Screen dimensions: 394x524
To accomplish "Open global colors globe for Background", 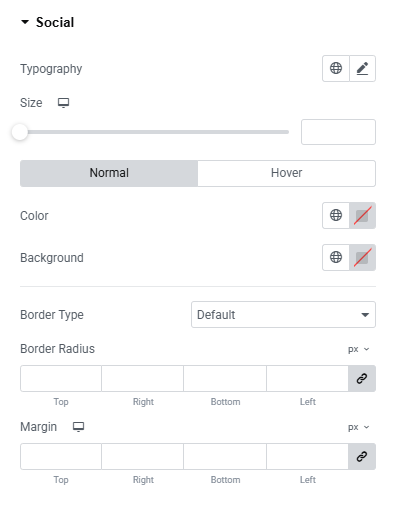I will point(336,257).
